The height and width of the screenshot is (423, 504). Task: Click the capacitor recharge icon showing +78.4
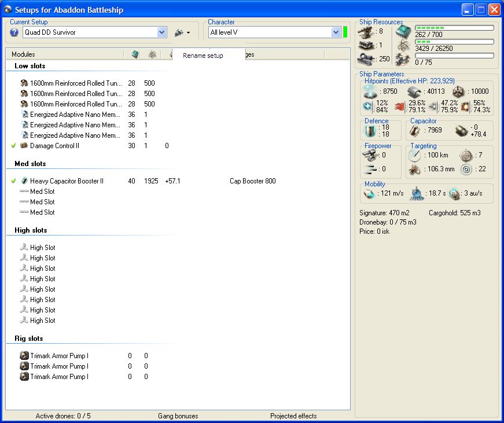461,131
